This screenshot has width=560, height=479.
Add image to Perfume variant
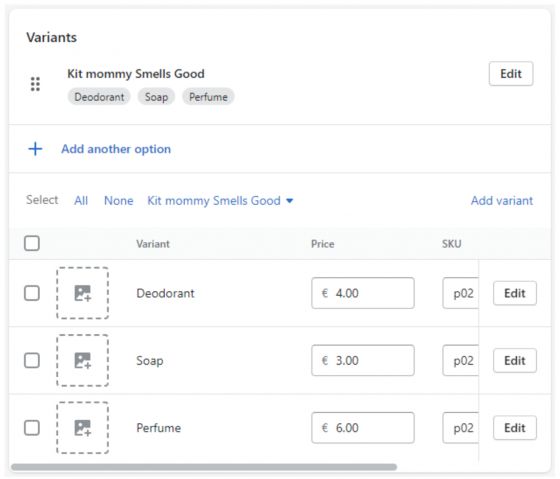pos(82,428)
